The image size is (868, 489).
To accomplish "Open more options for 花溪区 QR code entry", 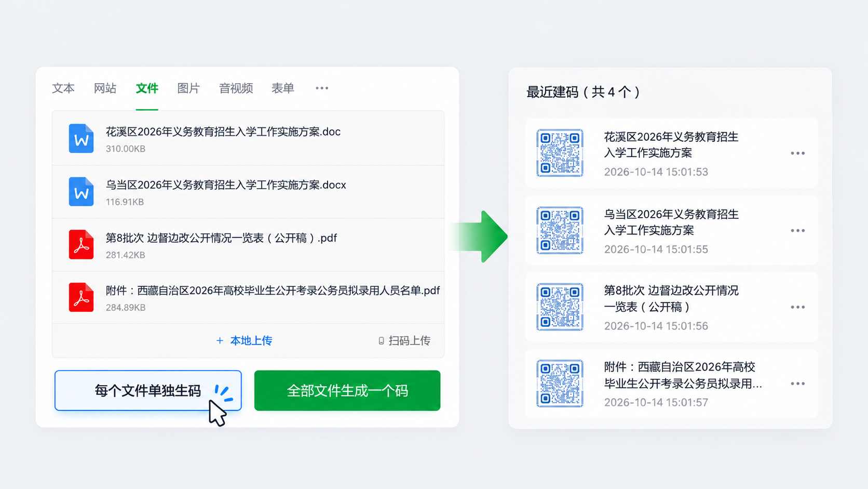I will [x=797, y=153].
